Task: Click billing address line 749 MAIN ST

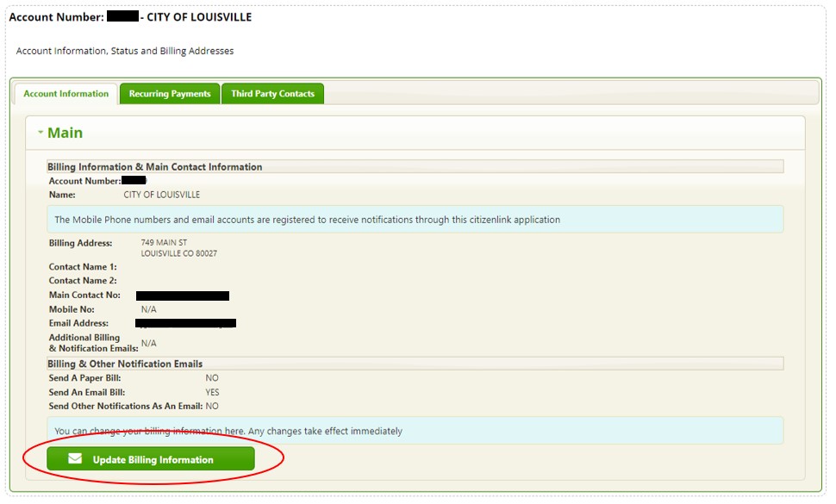Action: (164, 242)
